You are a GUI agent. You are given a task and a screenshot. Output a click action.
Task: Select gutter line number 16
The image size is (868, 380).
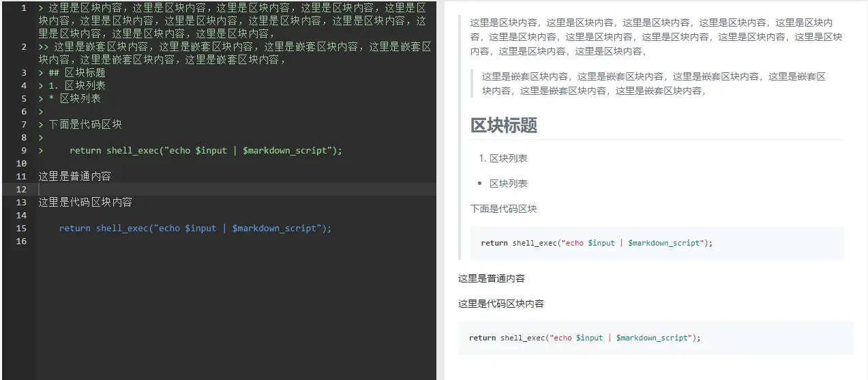click(21, 241)
